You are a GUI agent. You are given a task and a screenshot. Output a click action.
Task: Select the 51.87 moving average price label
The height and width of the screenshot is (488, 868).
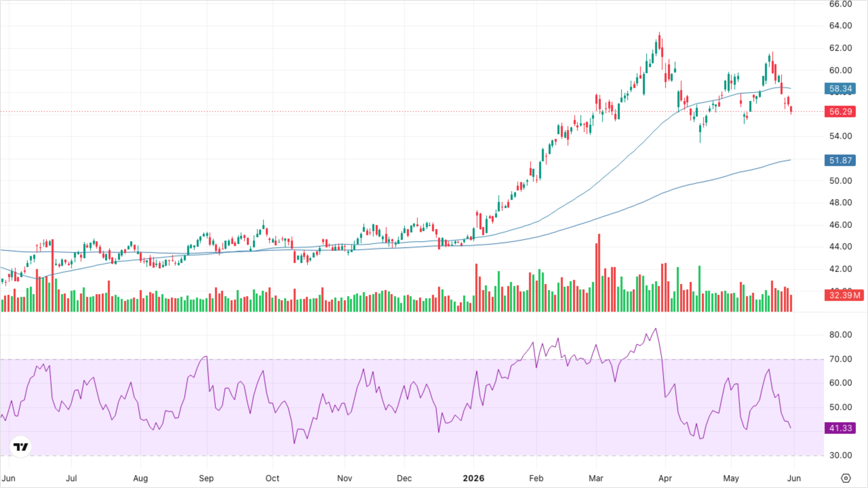840,160
